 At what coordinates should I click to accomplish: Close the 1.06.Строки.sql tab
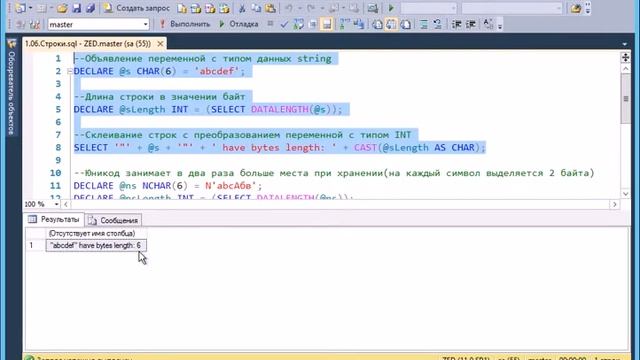click(160, 44)
